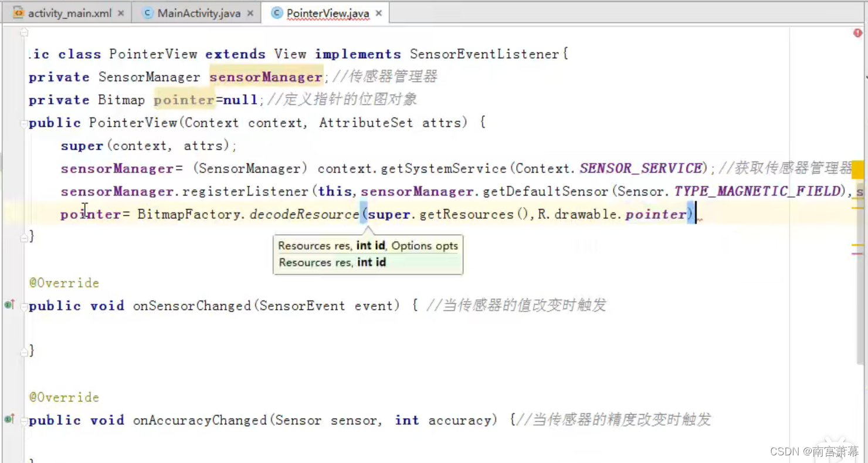Viewport: 868px width, 463px height.
Task: Click the comment '//定义指针的位图对象'
Action: pos(342,100)
